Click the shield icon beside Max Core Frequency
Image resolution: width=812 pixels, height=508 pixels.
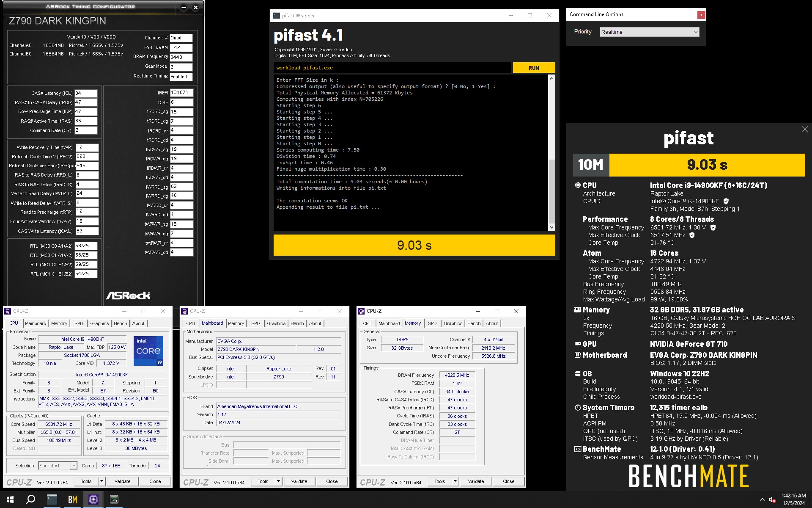tap(713, 227)
